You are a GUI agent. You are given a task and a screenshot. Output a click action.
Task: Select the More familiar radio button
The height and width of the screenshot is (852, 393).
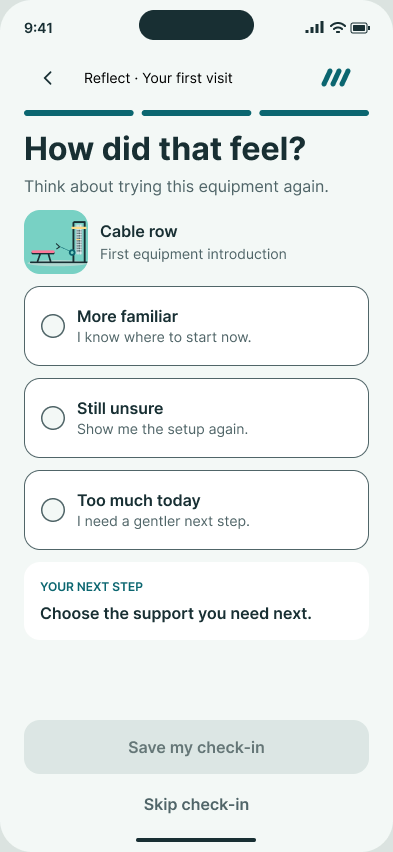(53, 326)
